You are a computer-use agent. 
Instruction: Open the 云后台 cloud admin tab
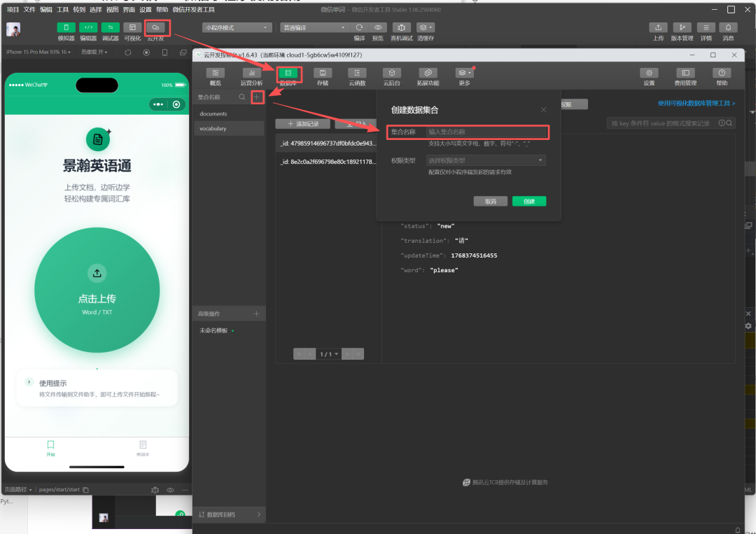click(x=392, y=76)
